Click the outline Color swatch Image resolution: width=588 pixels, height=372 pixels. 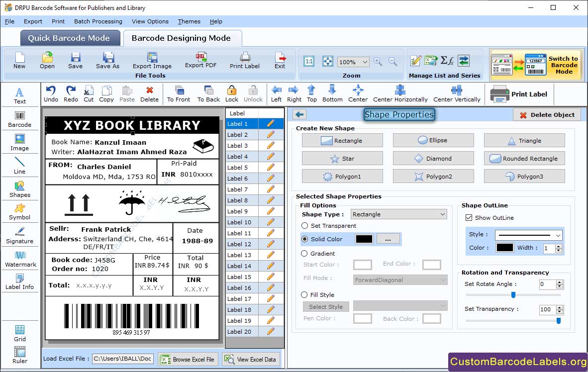click(x=505, y=248)
